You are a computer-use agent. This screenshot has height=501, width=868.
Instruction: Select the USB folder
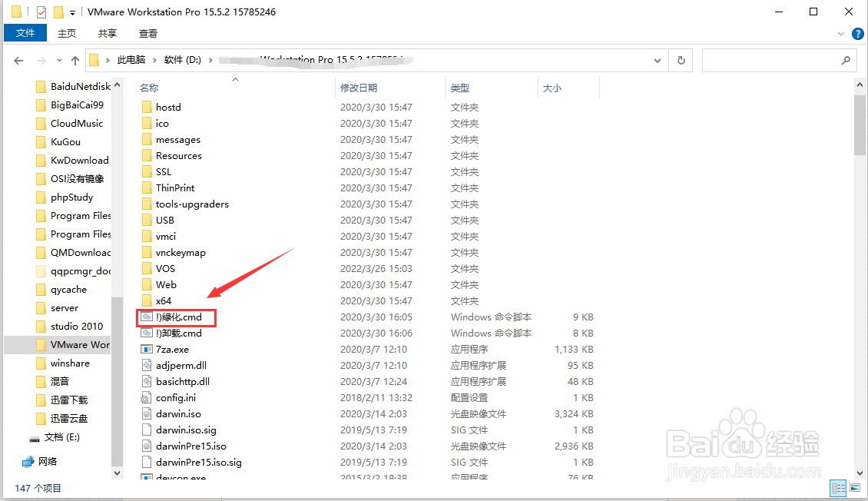(x=164, y=220)
